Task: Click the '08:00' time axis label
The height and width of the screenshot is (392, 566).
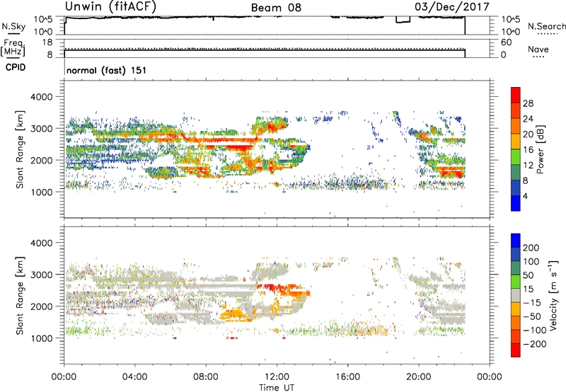Action: pos(206,377)
